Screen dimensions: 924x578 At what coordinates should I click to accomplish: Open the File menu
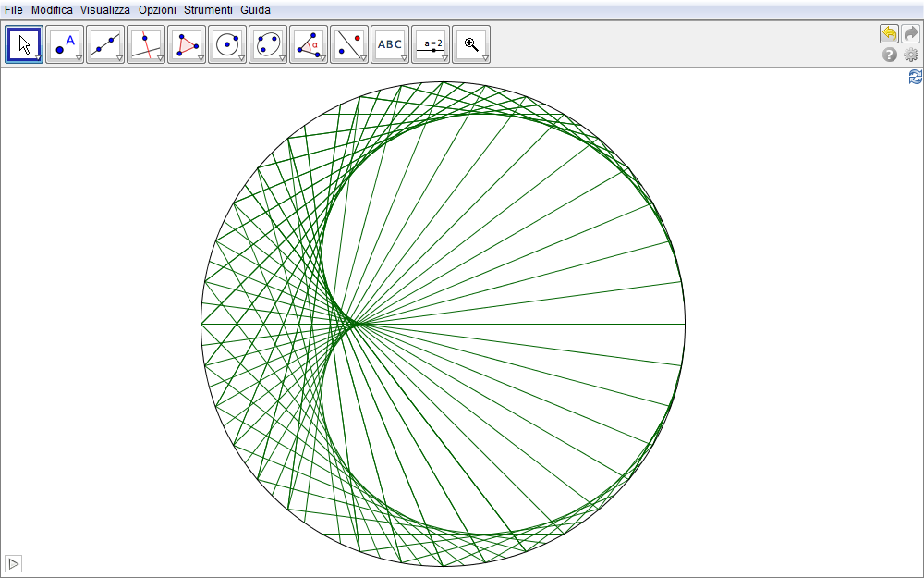click(14, 10)
